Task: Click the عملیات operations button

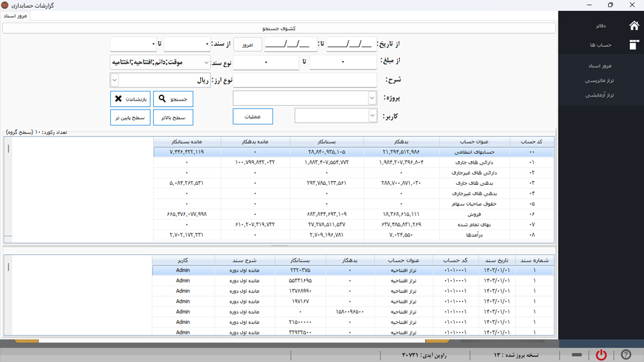Action: pyautogui.click(x=252, y=117)
